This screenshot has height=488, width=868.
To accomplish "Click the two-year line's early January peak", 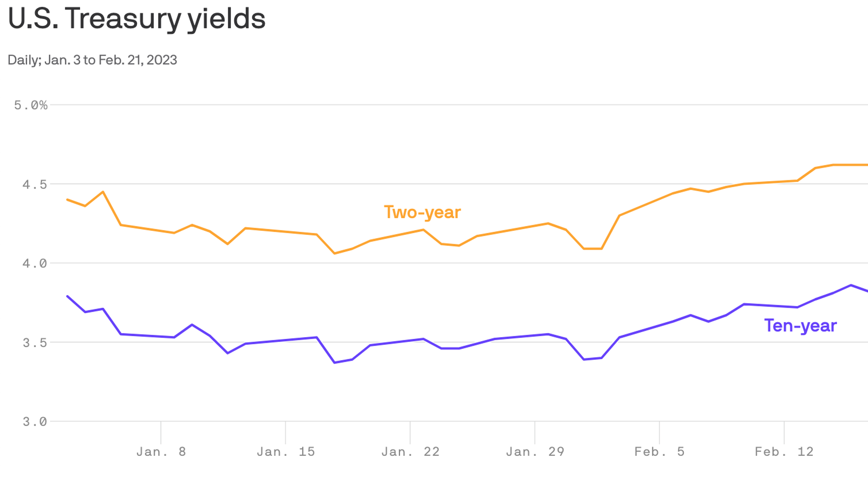I will coord(103,192).
